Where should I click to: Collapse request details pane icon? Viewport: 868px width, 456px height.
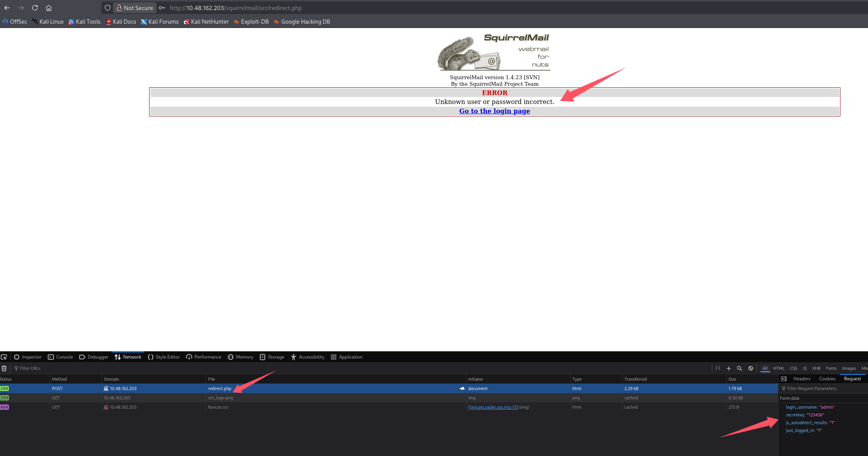(x=784, y=379)
